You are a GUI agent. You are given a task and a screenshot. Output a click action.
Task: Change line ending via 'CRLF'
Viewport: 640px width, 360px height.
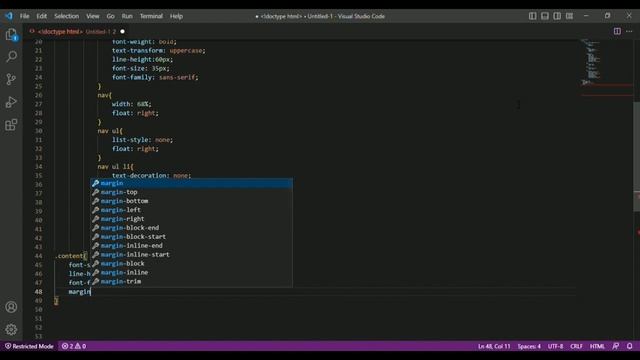point(576,346)
